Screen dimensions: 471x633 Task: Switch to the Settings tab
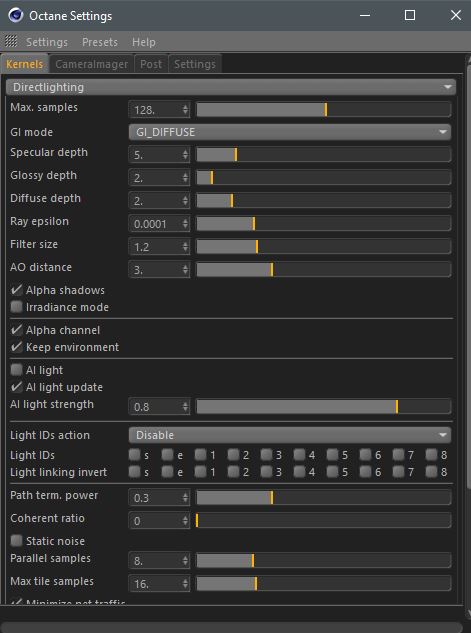195,64
